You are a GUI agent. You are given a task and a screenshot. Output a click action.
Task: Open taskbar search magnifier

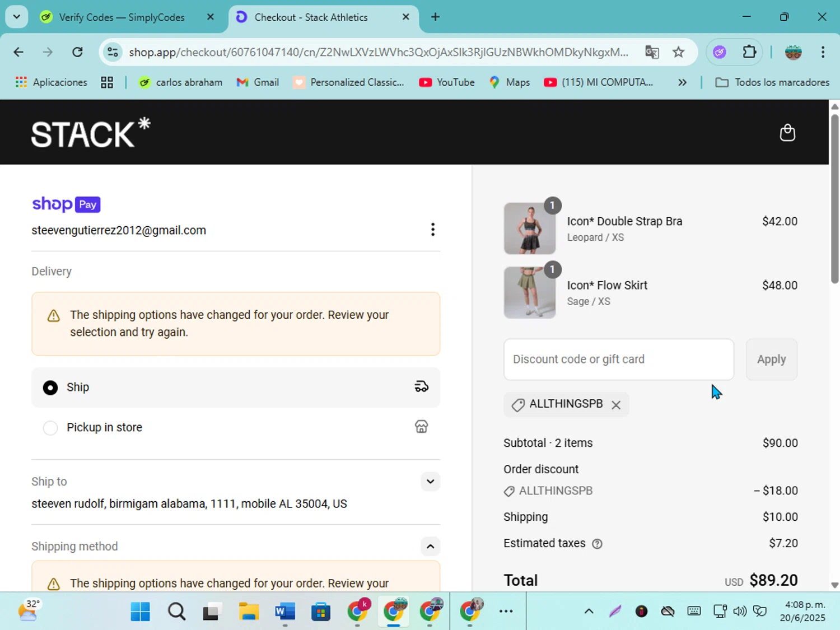176,612
